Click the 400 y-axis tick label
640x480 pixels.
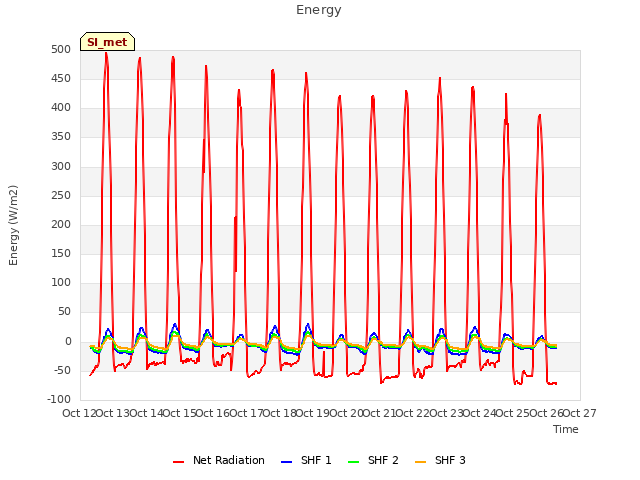point(61,108)
